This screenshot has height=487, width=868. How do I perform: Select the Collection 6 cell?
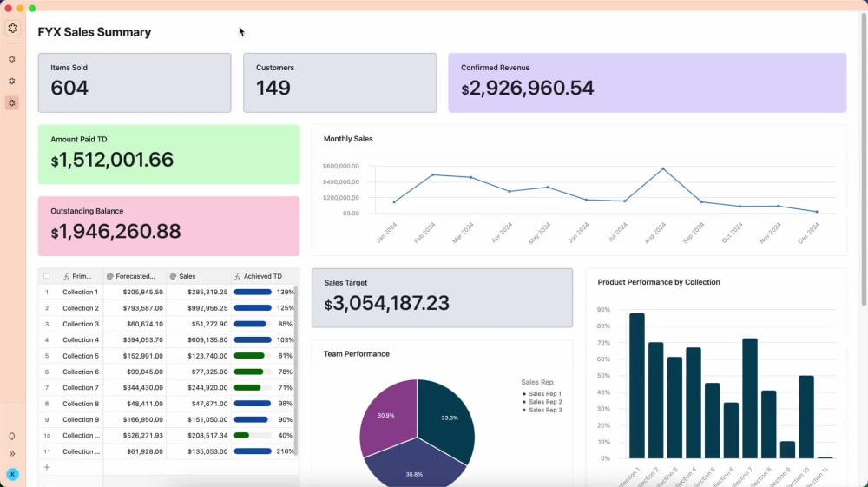(x=80, y=372)
